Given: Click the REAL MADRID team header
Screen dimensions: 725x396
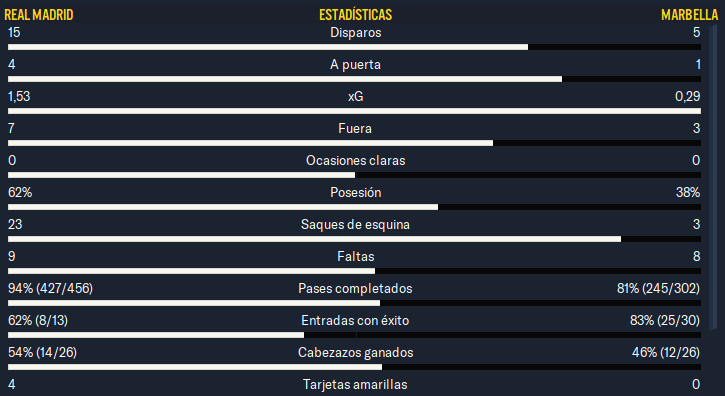Looking at the screenshot, I should tap(39, 15).
